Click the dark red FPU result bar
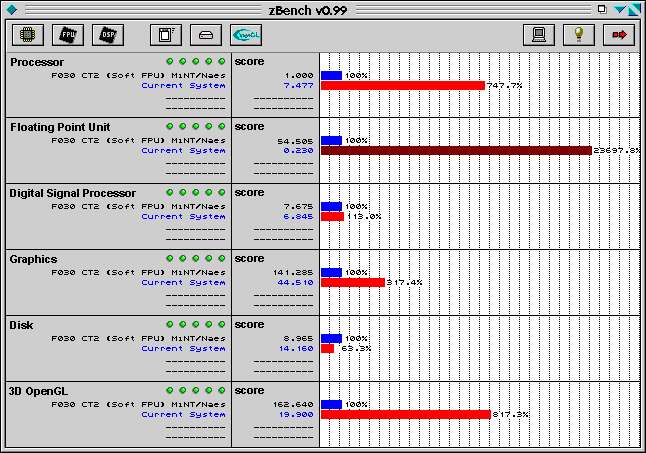This screenshot has height=453, width=646. [x=456, y=150]
